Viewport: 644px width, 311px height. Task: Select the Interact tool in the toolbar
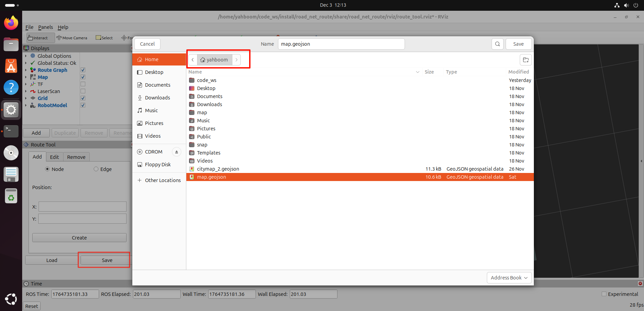38,38
